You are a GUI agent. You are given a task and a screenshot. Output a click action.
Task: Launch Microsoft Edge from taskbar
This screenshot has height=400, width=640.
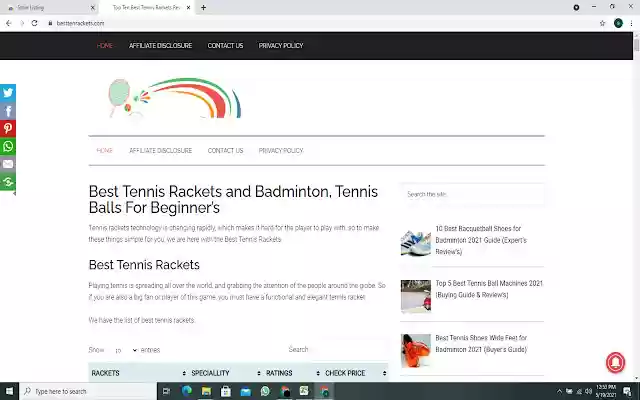coord(187,391)
